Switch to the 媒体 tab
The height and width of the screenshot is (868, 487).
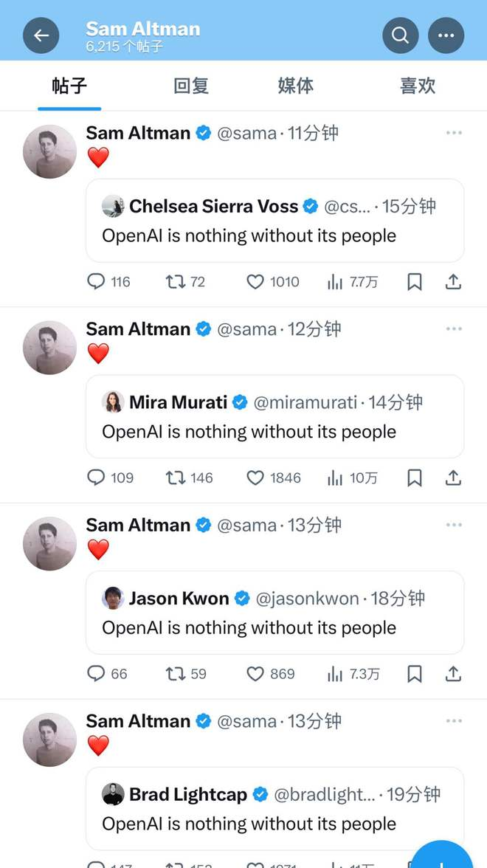pyautogui.click(x=296, y=86)
